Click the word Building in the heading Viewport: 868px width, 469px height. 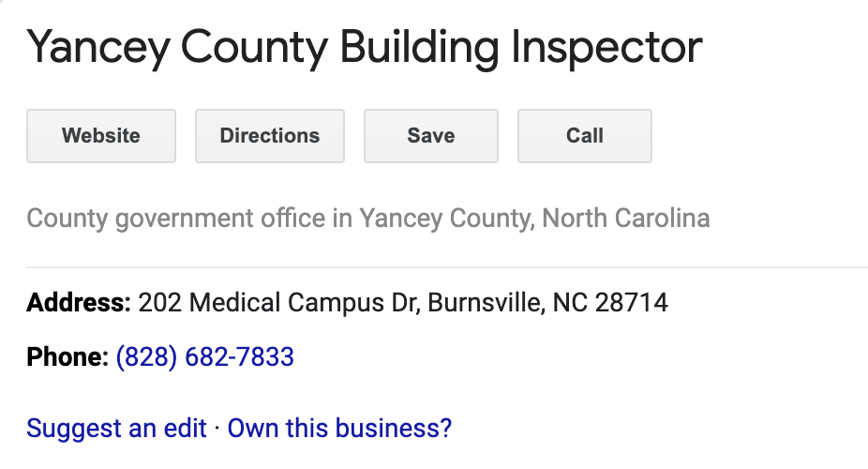pyautogui.click(x=419, y=48)
